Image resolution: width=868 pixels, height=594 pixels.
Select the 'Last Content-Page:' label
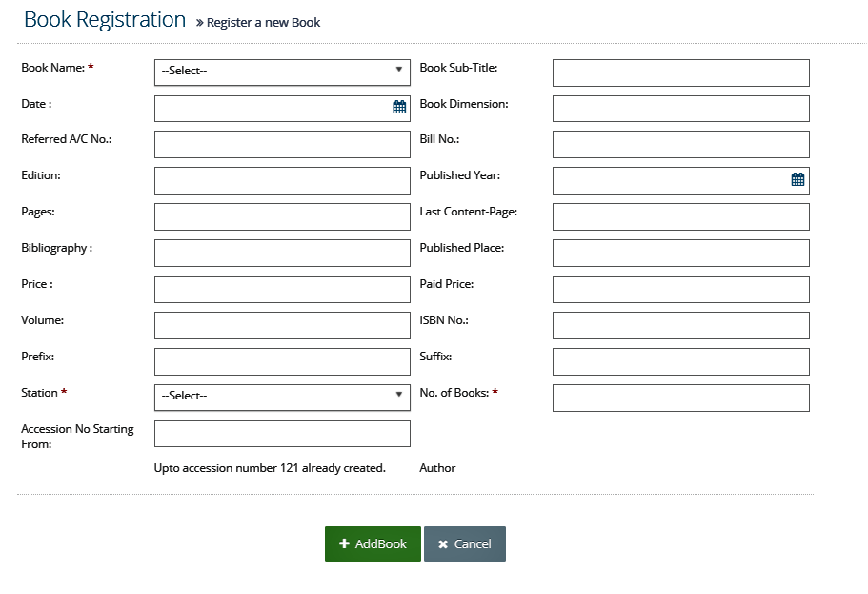pyautogui.click(x=469, y=212)
